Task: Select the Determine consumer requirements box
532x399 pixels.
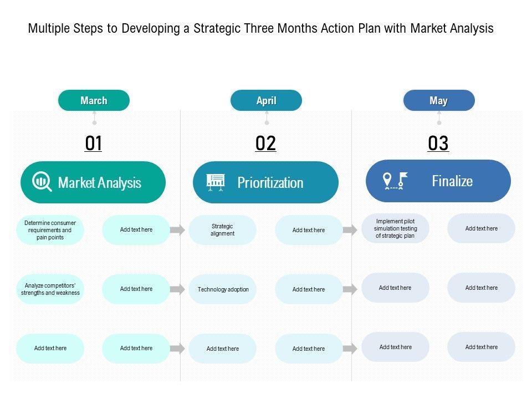Action: click(50, 230)
